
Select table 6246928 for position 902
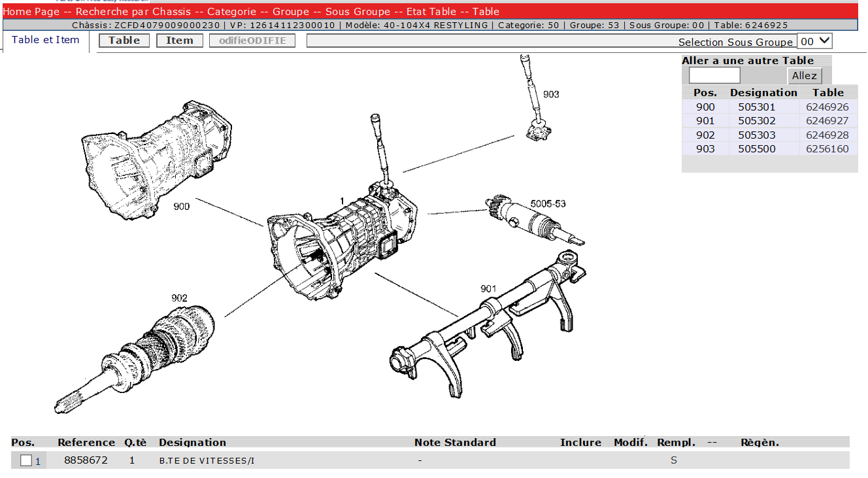coord(827,135)
